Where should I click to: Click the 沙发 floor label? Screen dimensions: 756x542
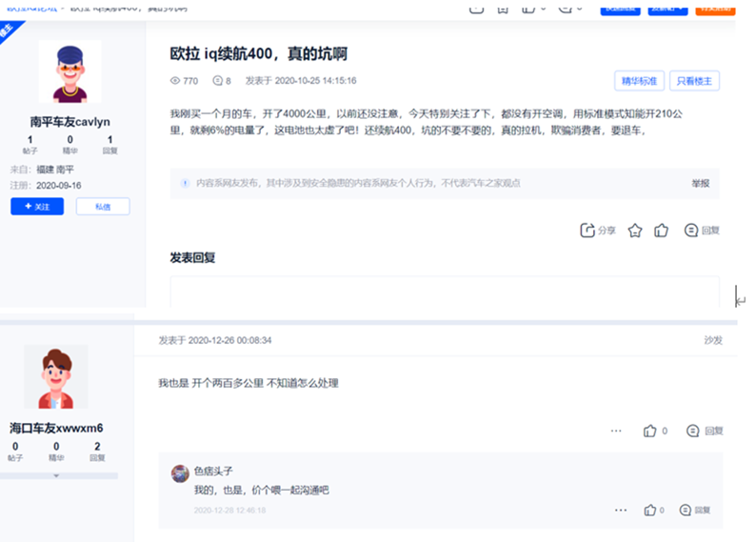713,340
